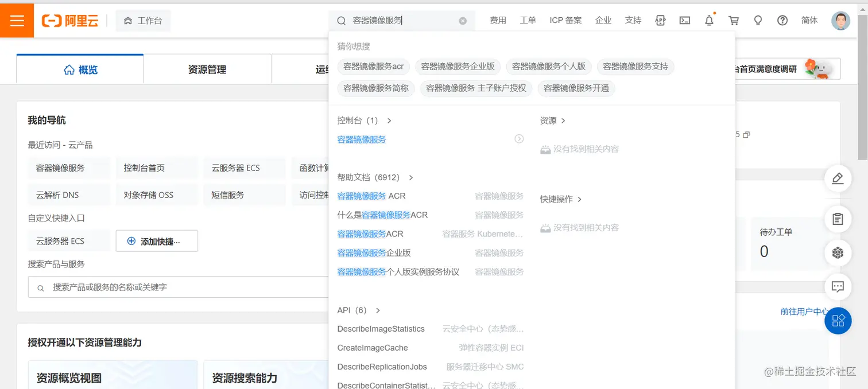The image size is (868, 389).
Task: Open help doc 容器镜像服务企业版
Action: 374,253
